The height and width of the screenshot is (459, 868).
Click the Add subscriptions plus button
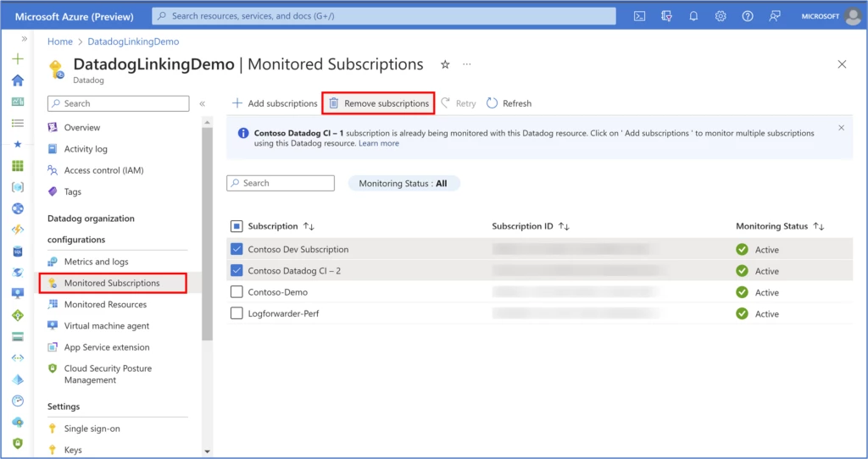pyautogui.click(x=275, y=103)
